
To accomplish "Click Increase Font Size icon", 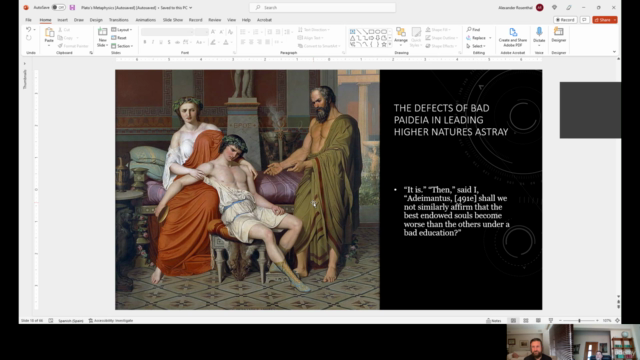I will pos(213,32).
